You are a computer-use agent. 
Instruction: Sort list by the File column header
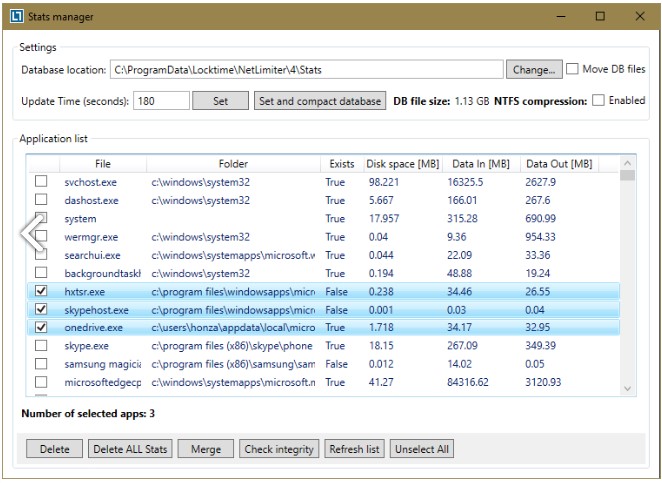[x=102, y=164]
